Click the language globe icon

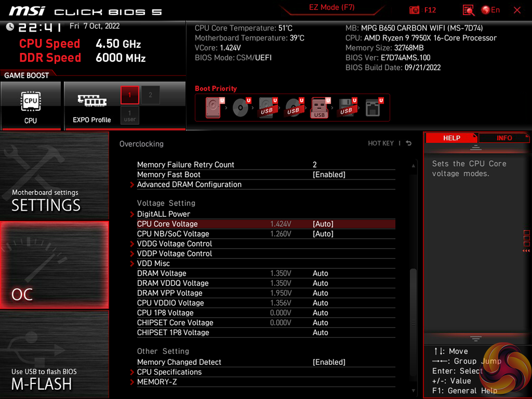(x=486, y=10)
